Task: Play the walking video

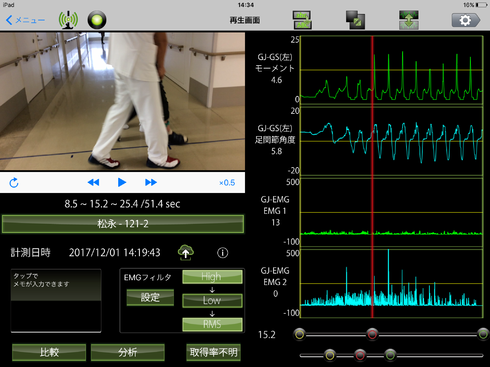Action: click(122, 182)
